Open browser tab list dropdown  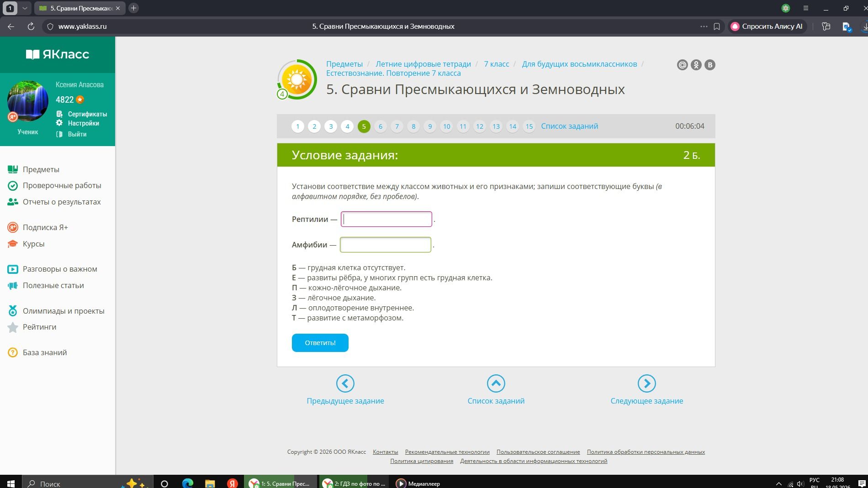pos(25,8)
